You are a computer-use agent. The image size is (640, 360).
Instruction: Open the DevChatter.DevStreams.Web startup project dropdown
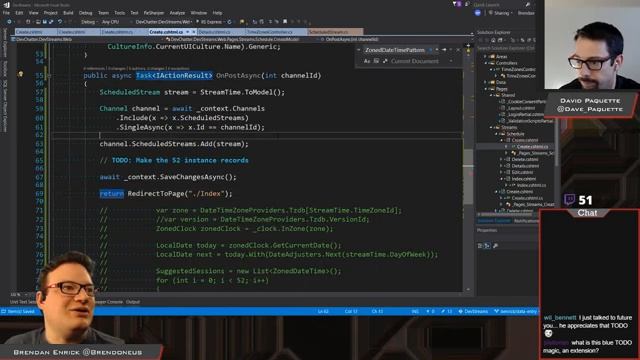point(164,22)
